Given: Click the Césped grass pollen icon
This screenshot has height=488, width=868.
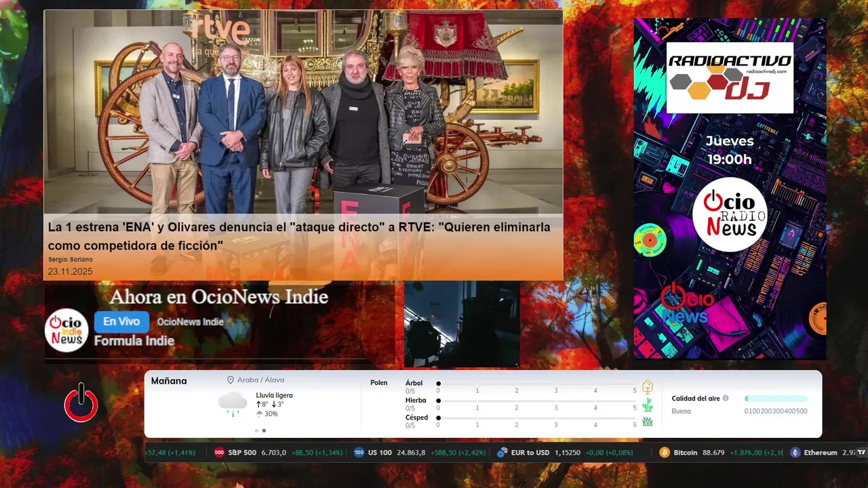Looking at the screenshot, I should click(x=648, y=422).
